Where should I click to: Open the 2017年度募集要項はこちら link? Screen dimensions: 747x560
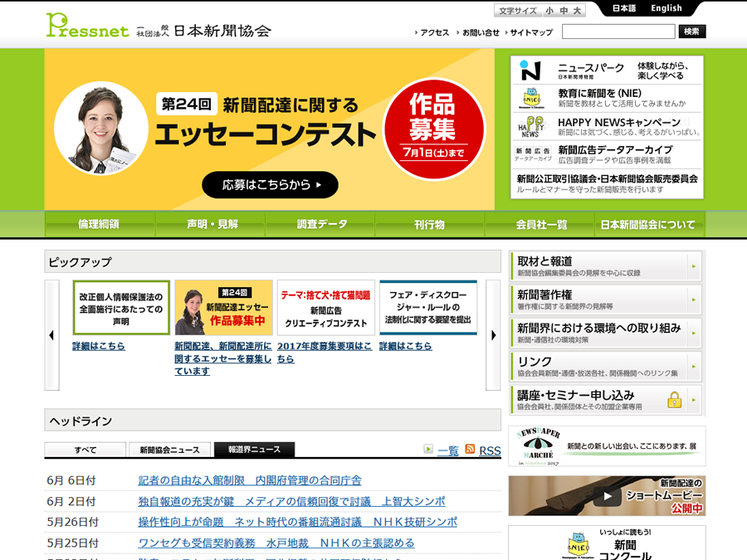point(324,353)
